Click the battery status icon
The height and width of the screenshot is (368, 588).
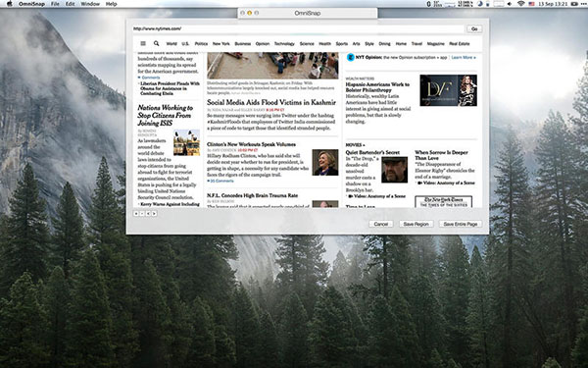574,4
